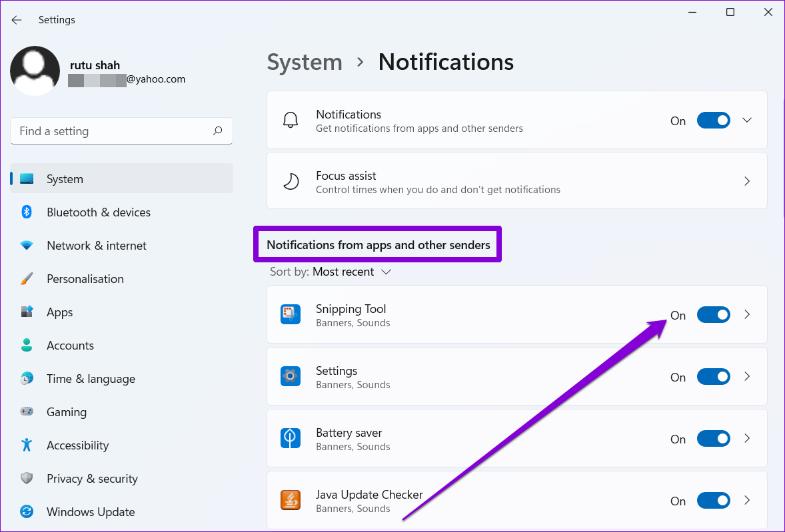785x532 pixels.
Task: Click the Network & internet Wi-Fi icon
Action: [x=27, y=246]
